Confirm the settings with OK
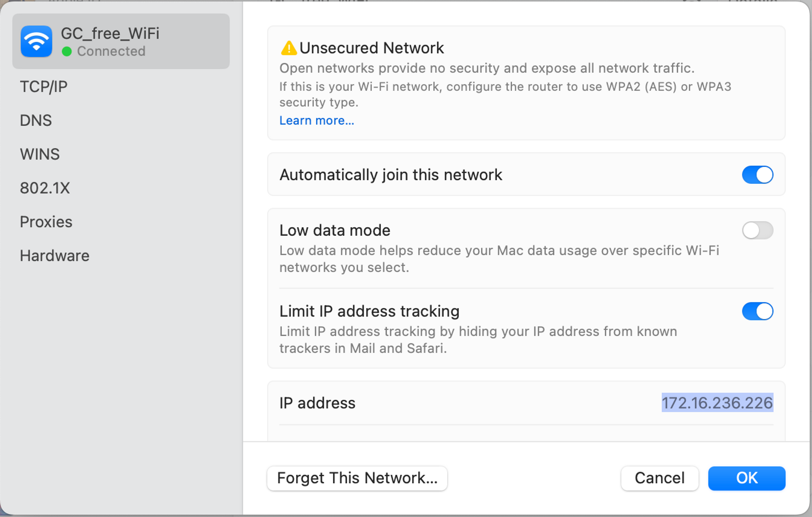This screenshot has width=812, height=517. tap(747, 478)
